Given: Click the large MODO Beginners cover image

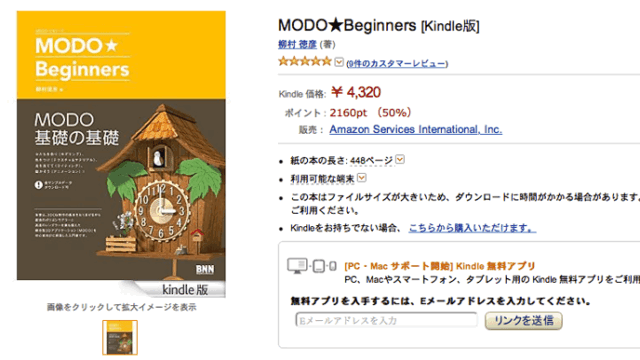Looking at the screenshot, I should pos(121,154).
